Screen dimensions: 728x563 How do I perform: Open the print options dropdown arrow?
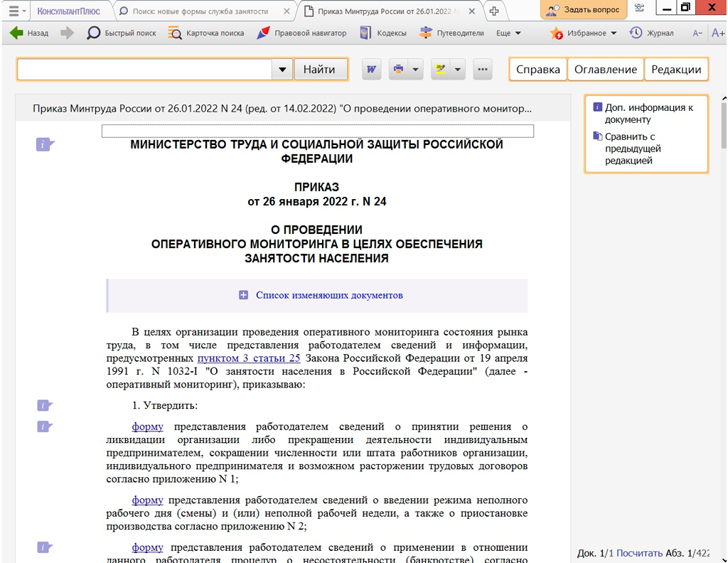[x=415, y=70]
